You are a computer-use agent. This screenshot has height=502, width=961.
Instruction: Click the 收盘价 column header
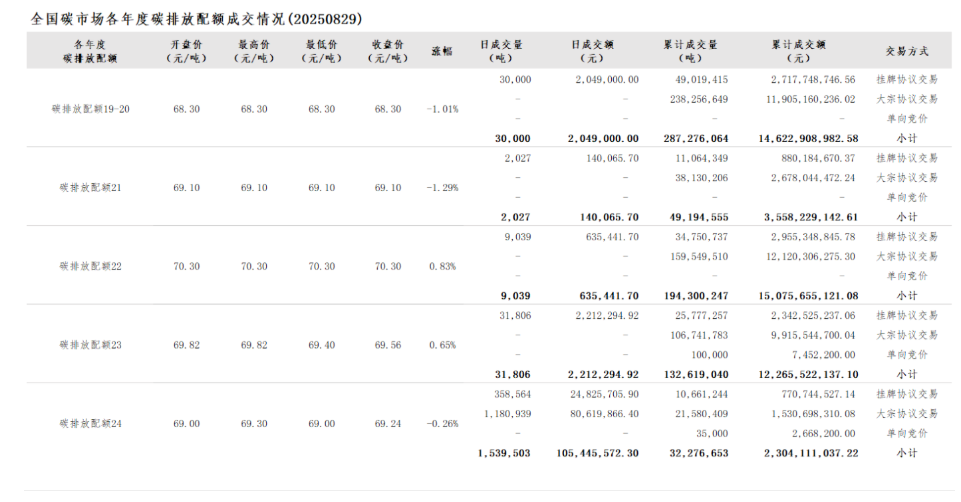coord(387,51)
